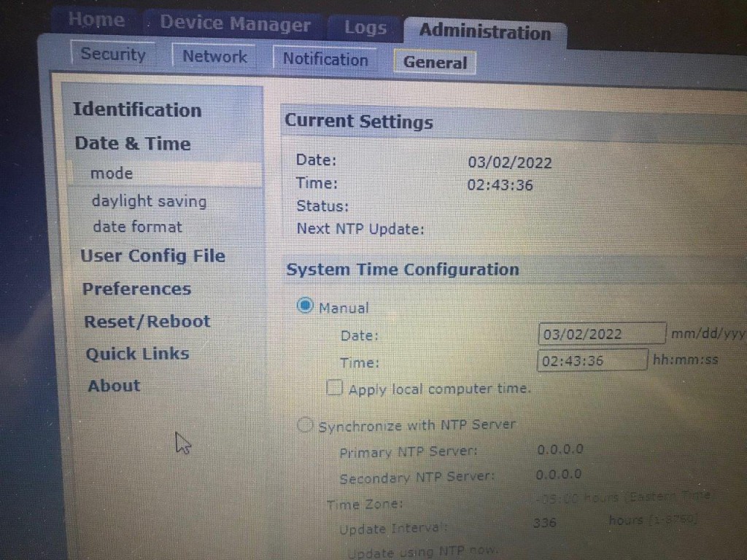
Task: Select the Security sub-tab
Action: tap(113, 54)
